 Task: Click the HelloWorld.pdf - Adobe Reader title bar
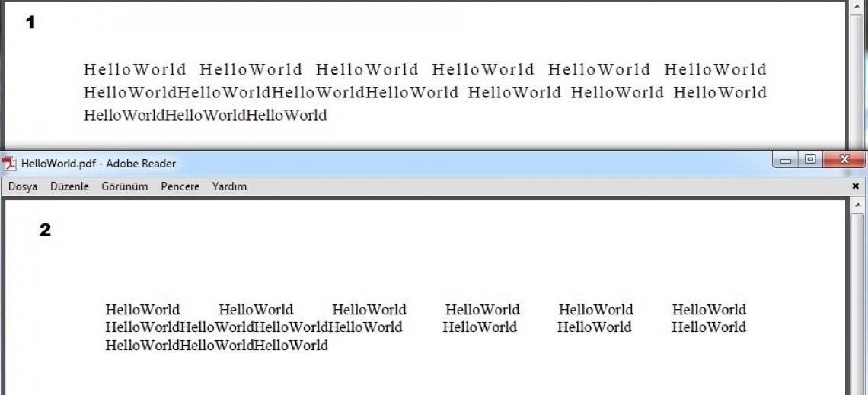tap(381, 163)
